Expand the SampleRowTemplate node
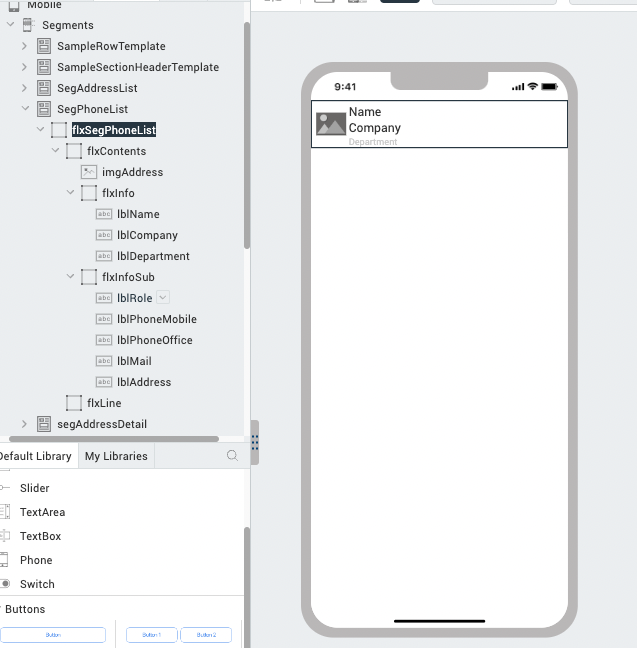The height and width of the screenshot is (648, 637). pyautogui.click(x=24, y=46)
